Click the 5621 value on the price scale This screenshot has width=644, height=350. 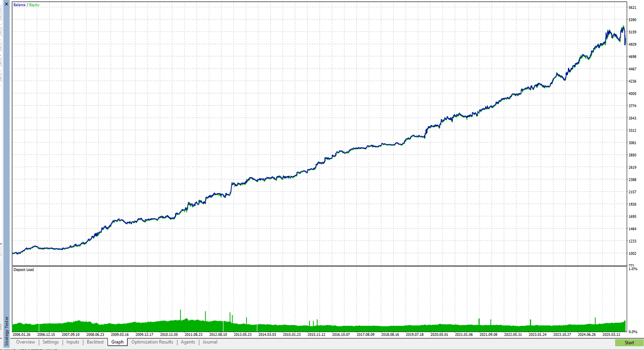pyautogui.click(x=632, y=7)
